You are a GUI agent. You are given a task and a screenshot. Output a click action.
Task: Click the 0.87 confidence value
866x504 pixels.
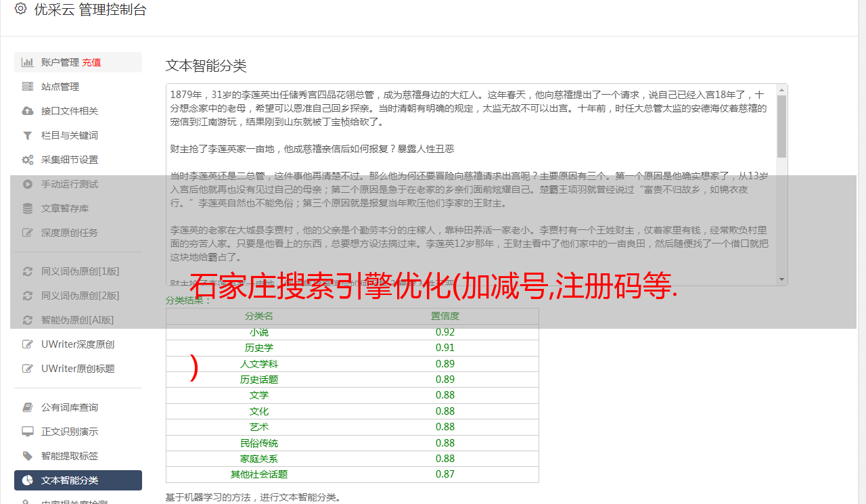tap(445, 474)
